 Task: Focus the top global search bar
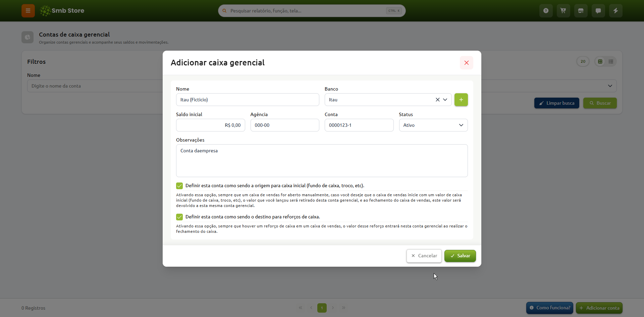[x=312, y=11]
